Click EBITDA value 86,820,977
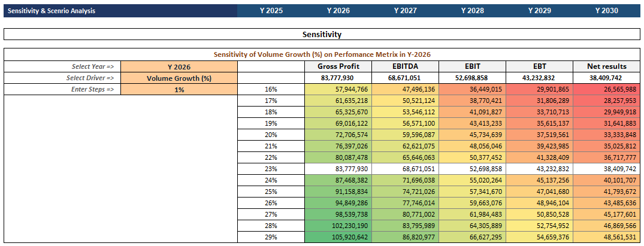This screenshot has width=644, height=246. pyautogui.click(x=406, y=237)
